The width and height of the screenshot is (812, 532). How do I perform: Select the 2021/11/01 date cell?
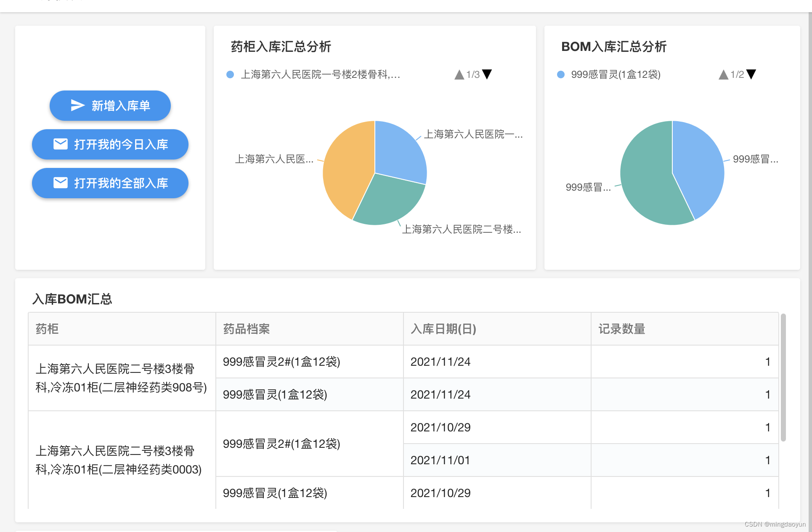click(x=440, y=460)
